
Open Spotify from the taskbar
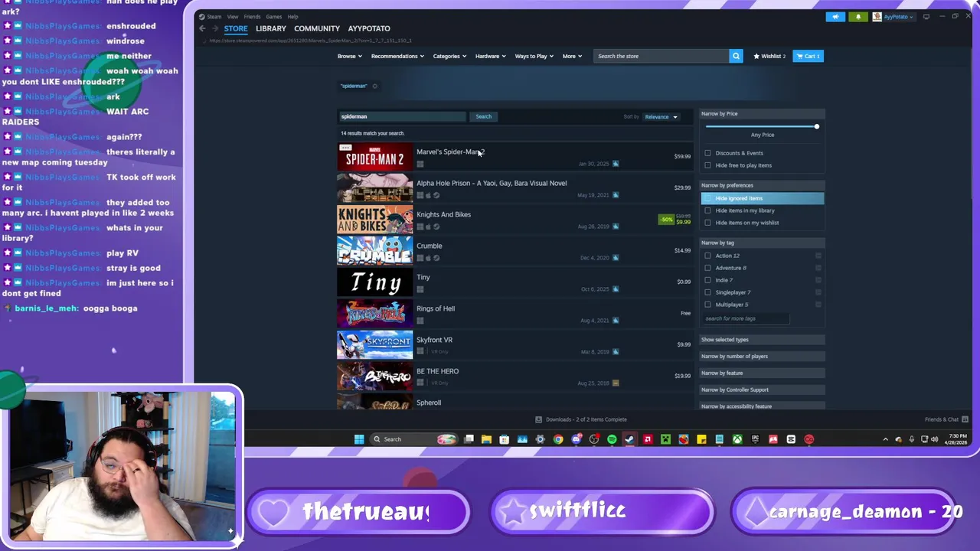(x=612, y=439)
